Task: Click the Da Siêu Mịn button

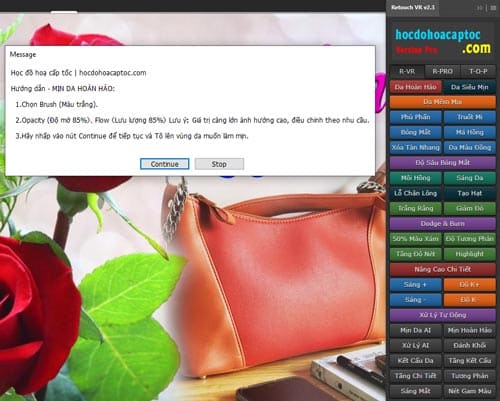Action: [x=470, y=87]
